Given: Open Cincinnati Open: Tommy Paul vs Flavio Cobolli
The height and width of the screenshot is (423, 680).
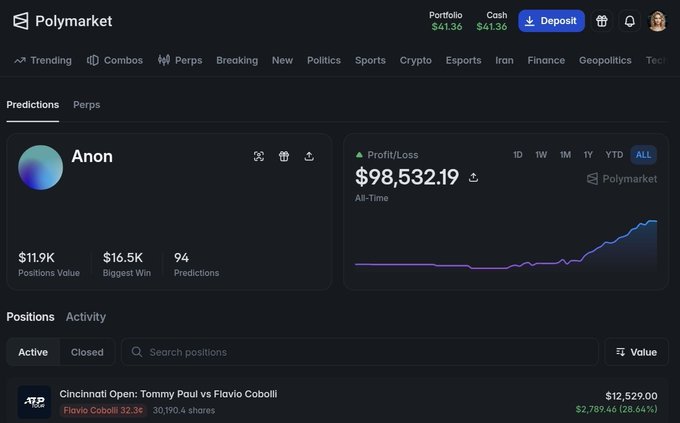Looking at the screenshot, I should click(168, 394).
